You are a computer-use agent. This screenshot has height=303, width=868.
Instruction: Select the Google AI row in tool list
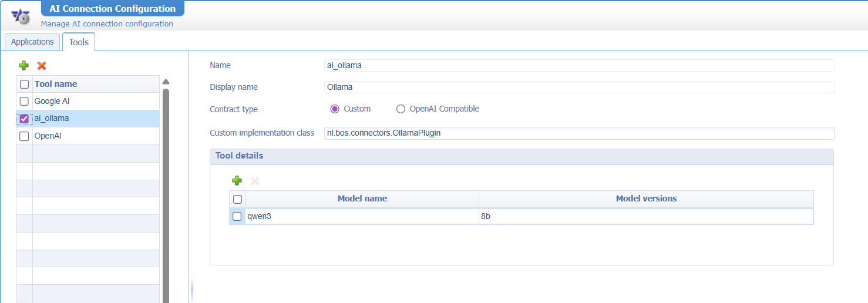pos(88,101)
